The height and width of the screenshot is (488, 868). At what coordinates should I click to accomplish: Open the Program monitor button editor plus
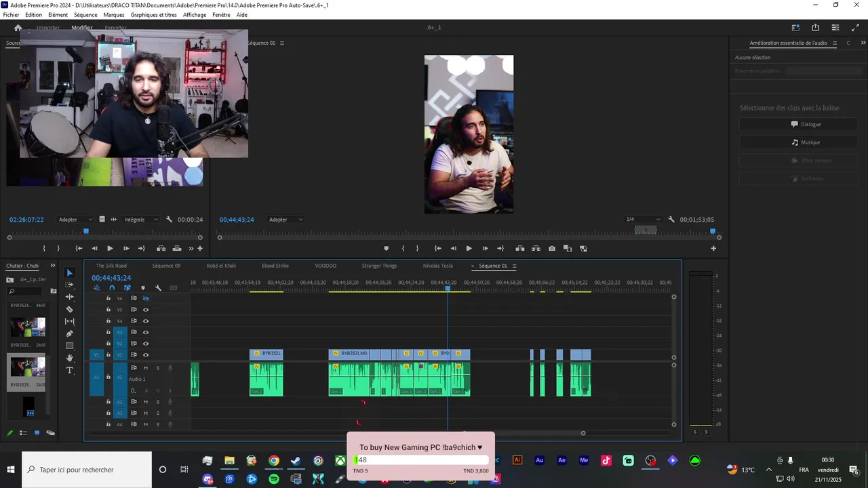click(x=713, y=249)
